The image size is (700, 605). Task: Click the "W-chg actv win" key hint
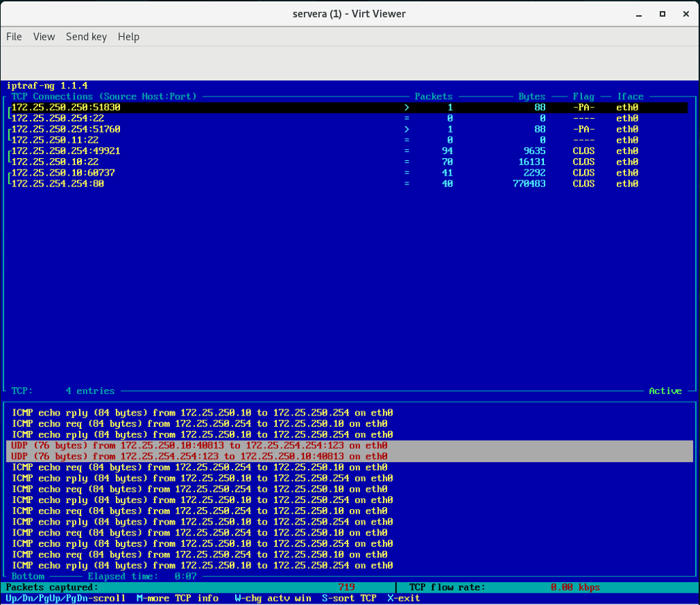point(273,598)
